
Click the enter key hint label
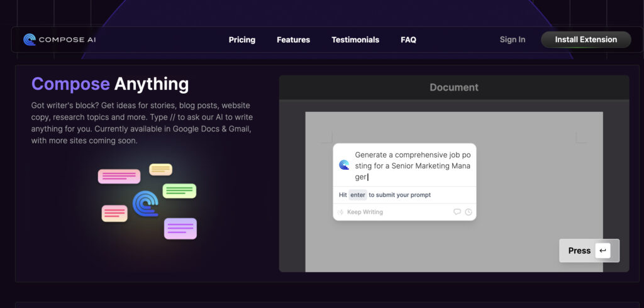[357, 195]
